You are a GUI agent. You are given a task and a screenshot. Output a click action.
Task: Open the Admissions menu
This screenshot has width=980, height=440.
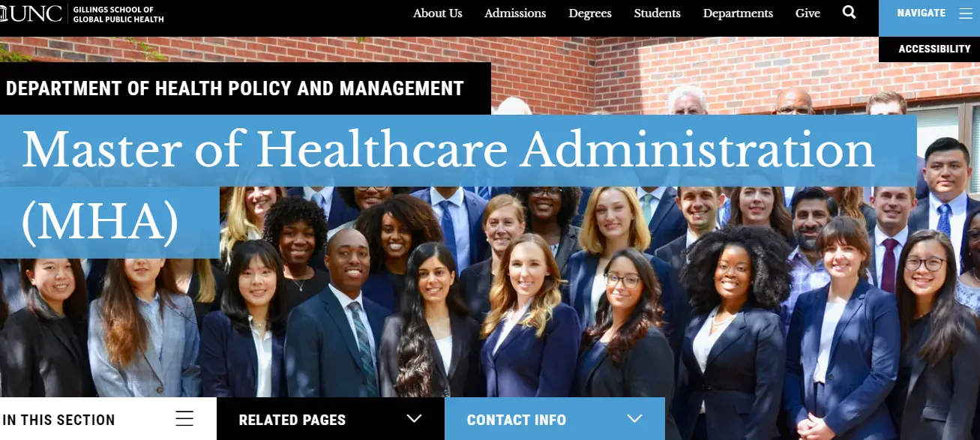(x=515, y=13)
